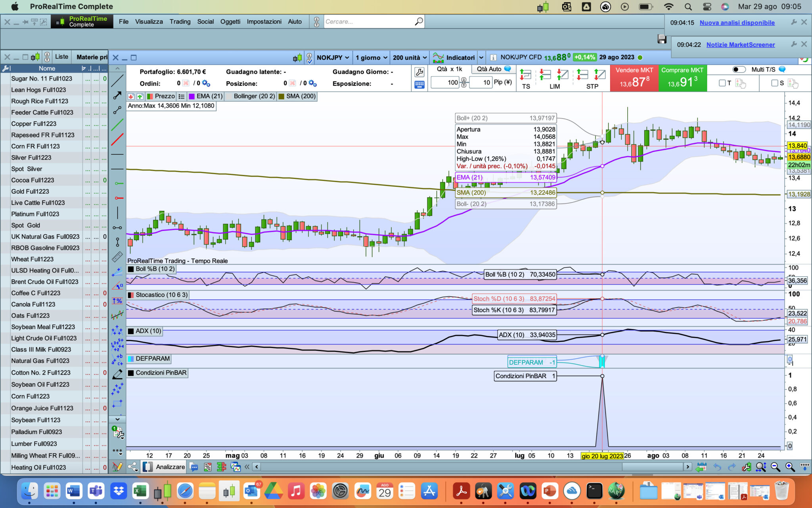This screenshot has width=812, height=508.
Task: Open the Oggetti menu
Action: tap(230, 22)
